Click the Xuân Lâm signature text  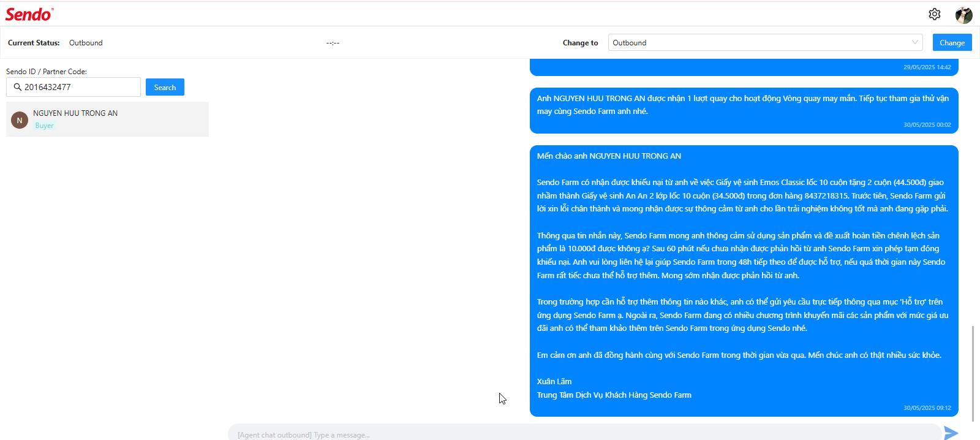554,382
